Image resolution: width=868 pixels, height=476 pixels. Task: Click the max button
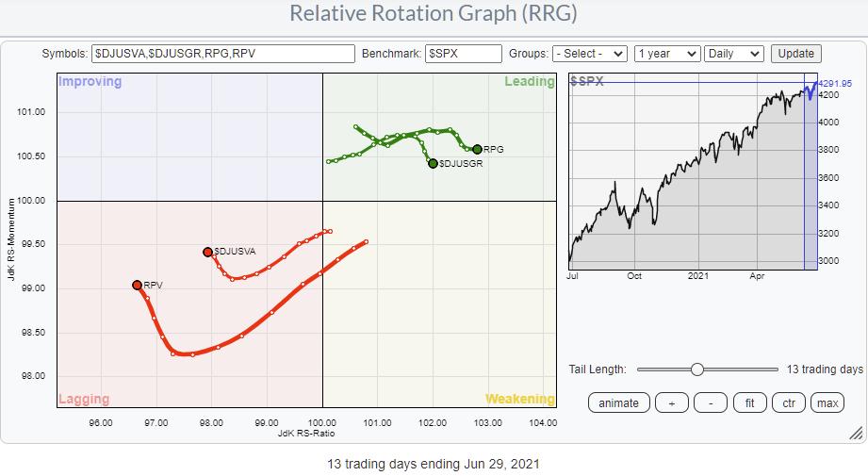coord(827,402)
